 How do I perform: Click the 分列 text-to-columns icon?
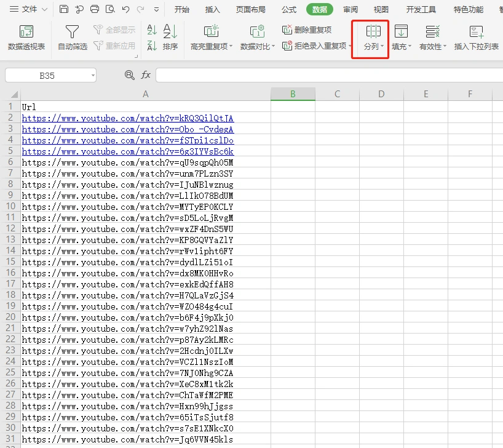coord(373,31)
